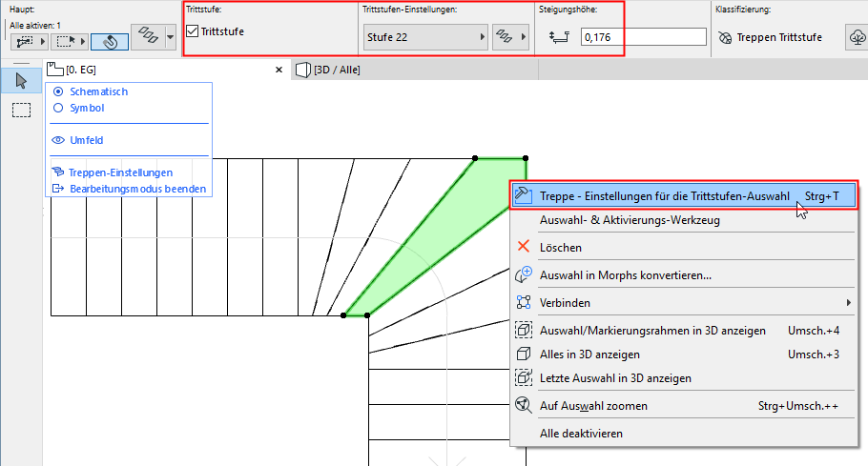Click the Steigungshöhe riser height icon
The image size is (868, 466).
coord(559,37)
